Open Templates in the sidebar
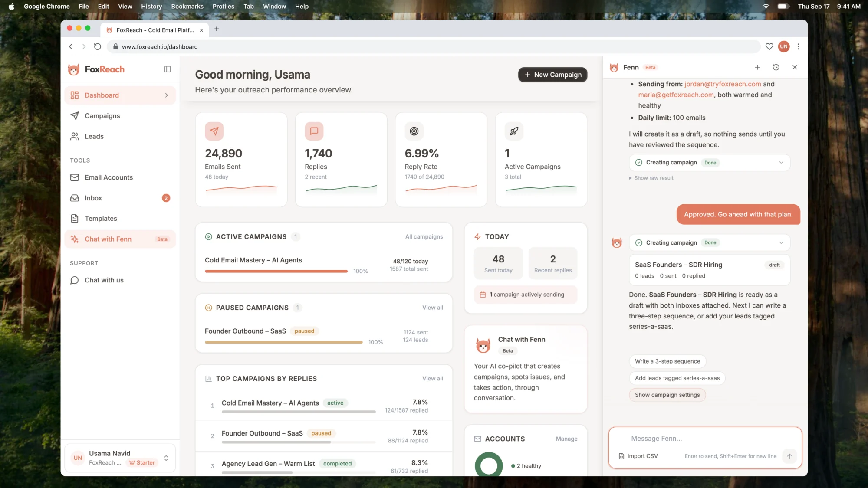 click(x=120, y=219)
